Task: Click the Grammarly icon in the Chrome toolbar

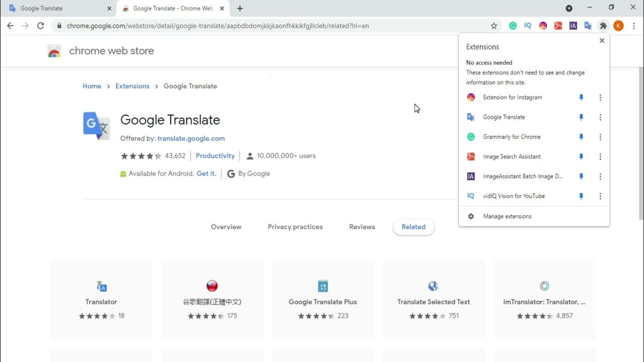Action: 513,26
